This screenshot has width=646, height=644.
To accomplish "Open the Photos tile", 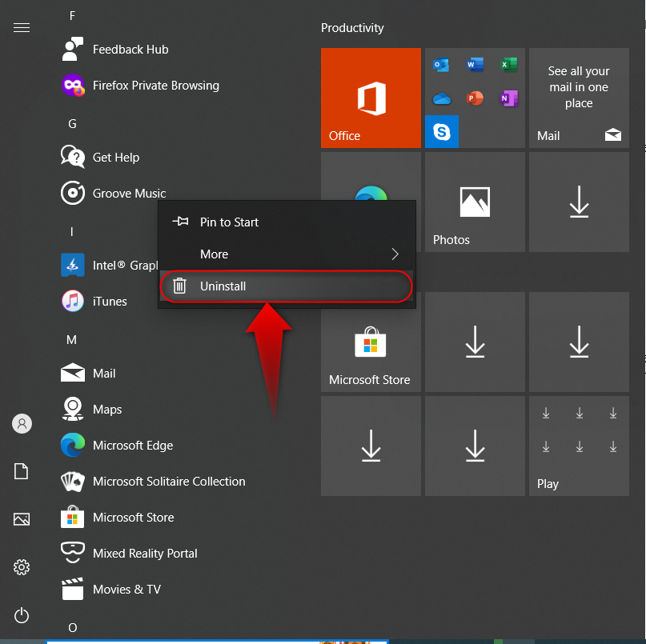I will tap(475, 202).
